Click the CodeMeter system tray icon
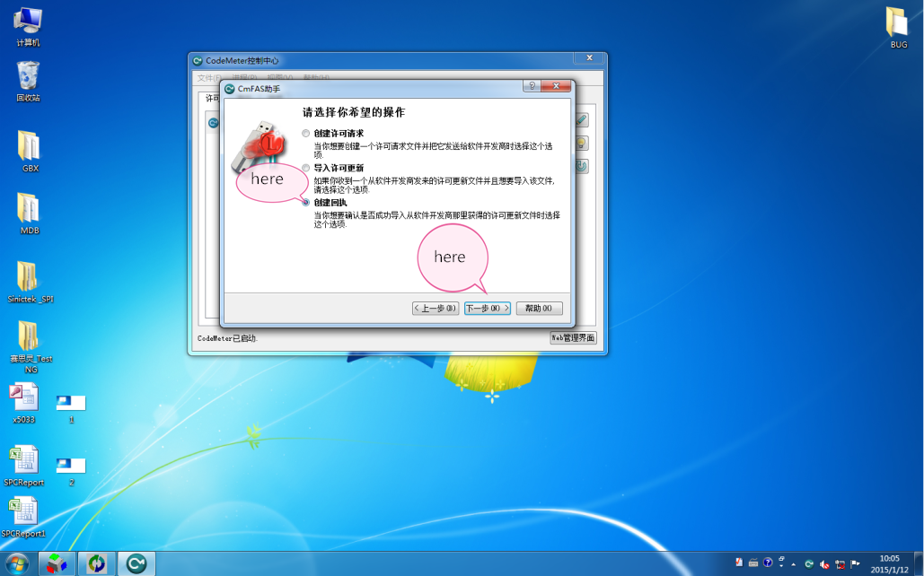The image size is (924, 576). (808, 563)
